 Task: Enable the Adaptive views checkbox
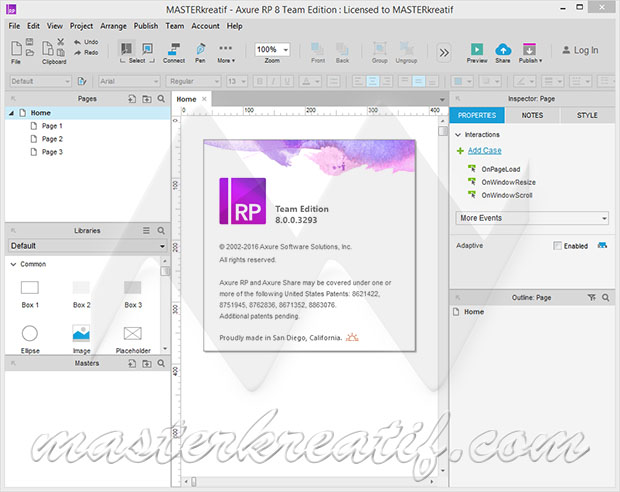pyautogui.click(x=558, y=246)
